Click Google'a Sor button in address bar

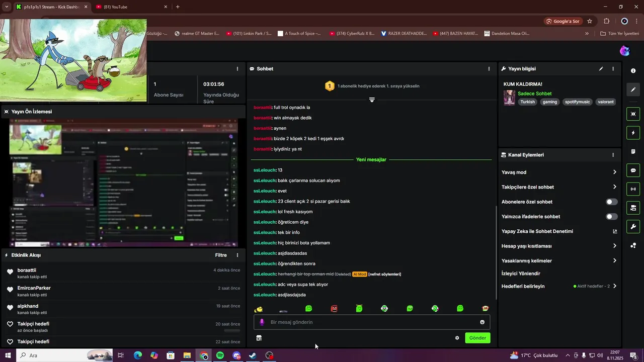click(x=563, y=21)
